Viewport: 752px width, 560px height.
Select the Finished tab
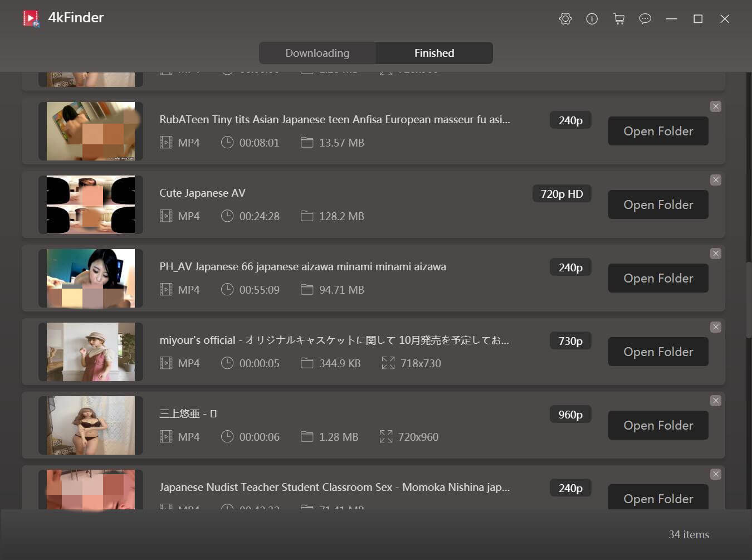pos(434,53)
